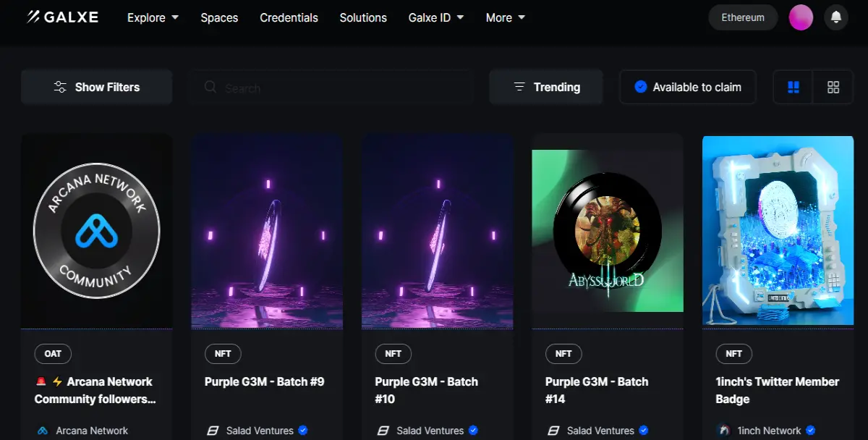The height and width of the screenshot is (440, 868).
Task: Click the NFT tag on 1inch card
Action: click(x=733, y=354)
